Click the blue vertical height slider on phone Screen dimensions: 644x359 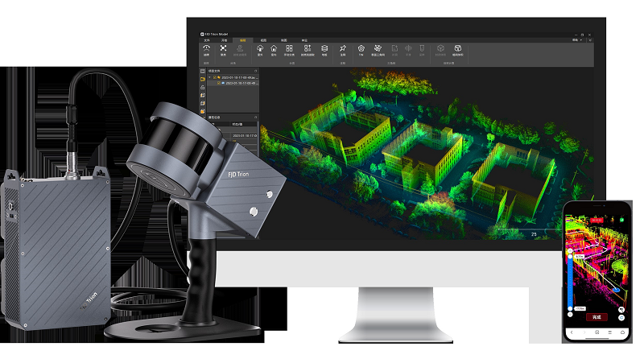click(572, 282)
